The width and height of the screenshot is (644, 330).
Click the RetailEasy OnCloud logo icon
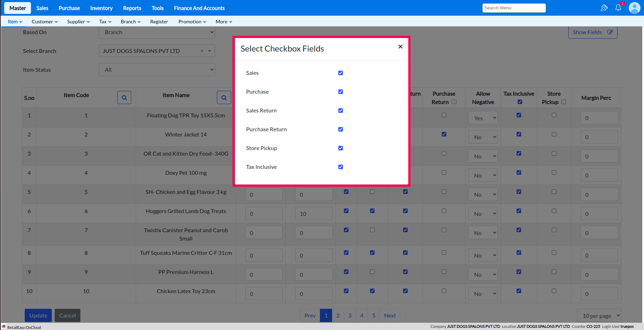(4, 327)
